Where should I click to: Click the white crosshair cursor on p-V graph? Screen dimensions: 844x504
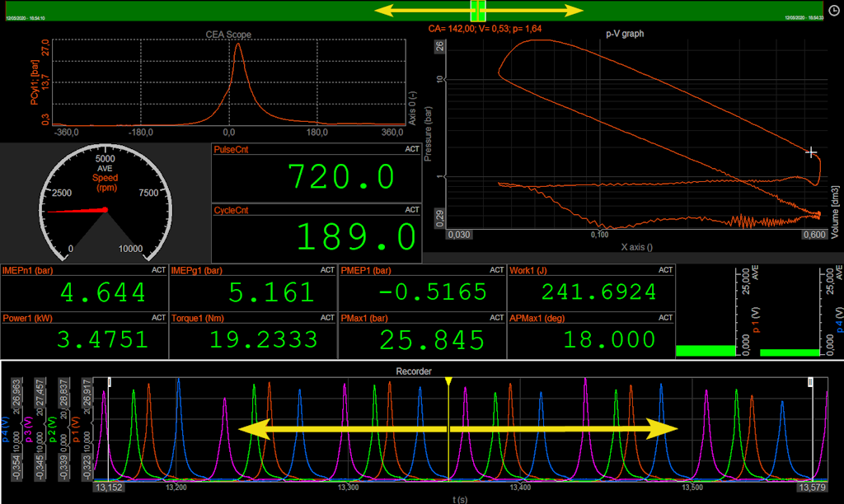811,152
